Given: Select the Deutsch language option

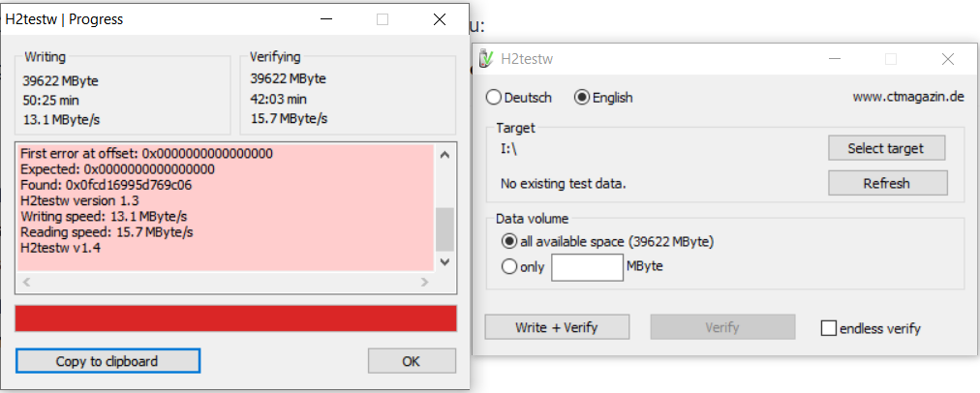Looking at the screenshot, I should tap(519, 98).
